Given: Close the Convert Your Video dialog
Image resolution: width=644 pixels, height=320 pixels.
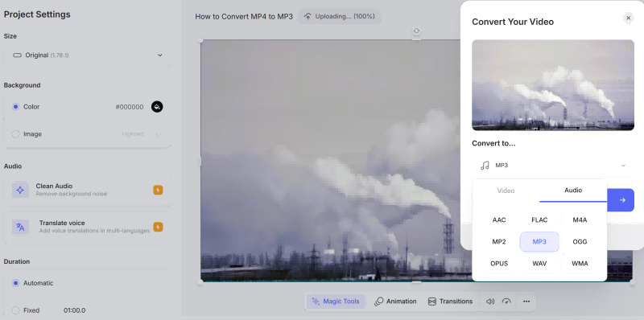Looking at the screenshot, I should (x=628, y=18).
